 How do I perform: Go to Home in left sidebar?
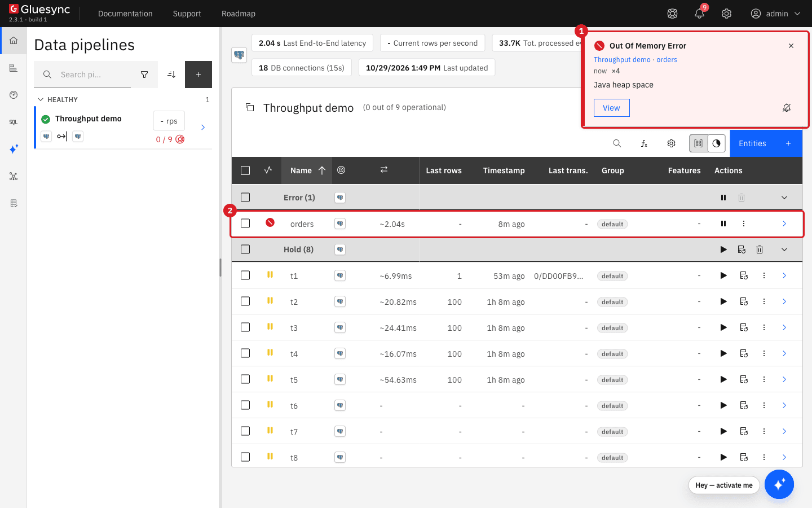(14, 41)
